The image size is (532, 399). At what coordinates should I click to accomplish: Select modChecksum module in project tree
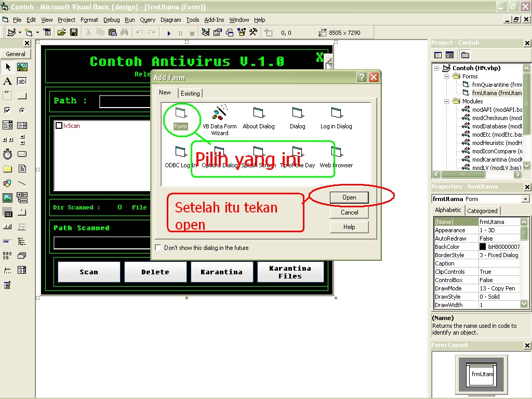point(493,118)
